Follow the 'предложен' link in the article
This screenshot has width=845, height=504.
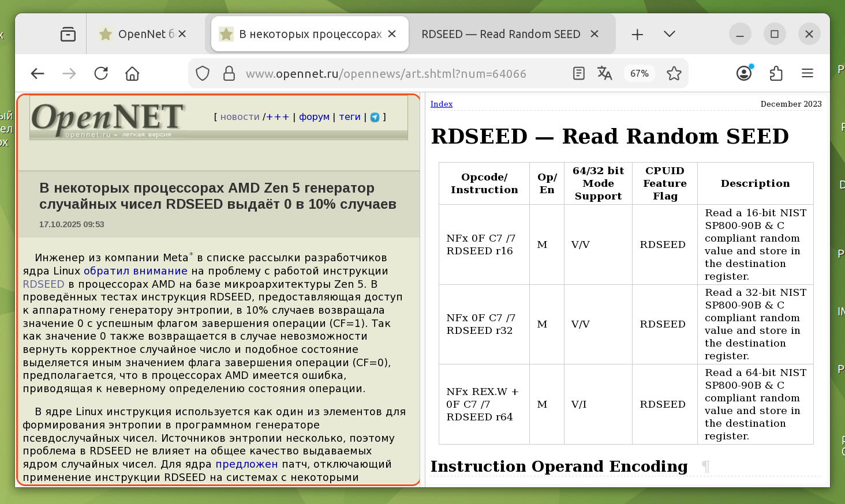click(246, 464)
